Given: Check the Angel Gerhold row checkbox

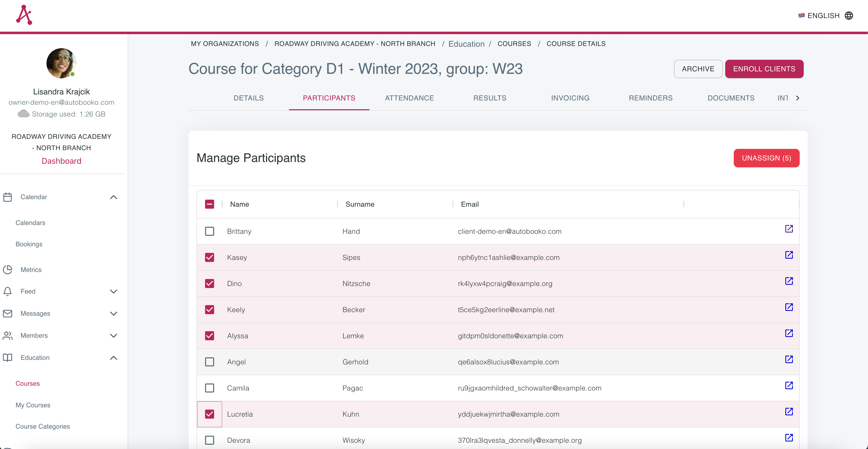Looking at the screenshot, I should [x=210, y=362].
